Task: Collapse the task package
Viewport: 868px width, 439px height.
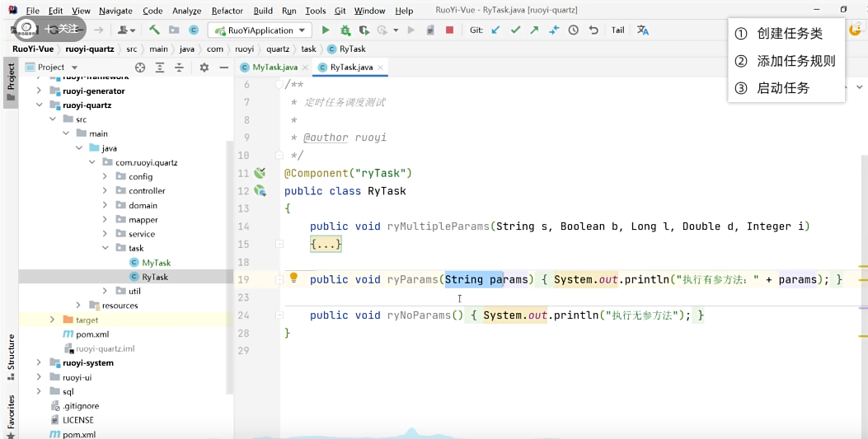Action: click(106, 248)
